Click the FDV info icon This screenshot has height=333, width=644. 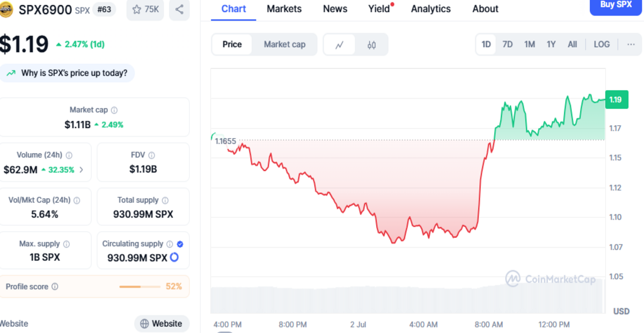151,155
